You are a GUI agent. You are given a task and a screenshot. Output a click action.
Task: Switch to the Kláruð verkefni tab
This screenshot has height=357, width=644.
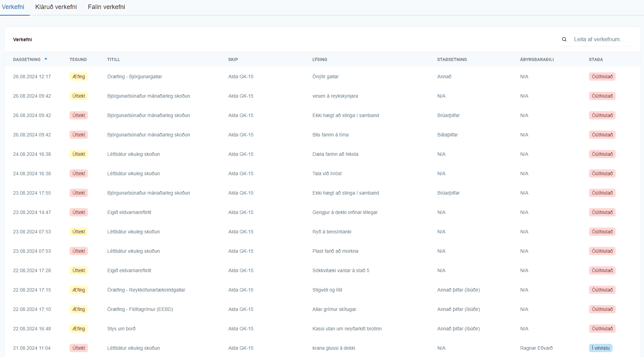pos(56,7)
